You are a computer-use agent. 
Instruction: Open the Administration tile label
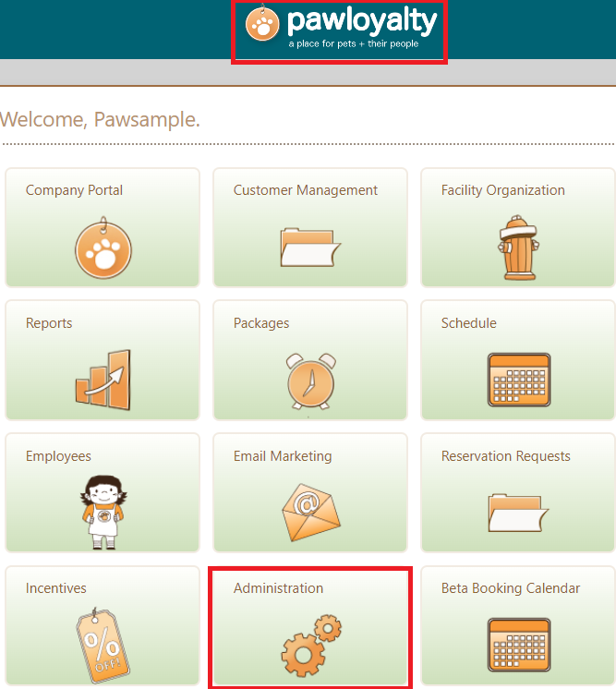(279, 588)
